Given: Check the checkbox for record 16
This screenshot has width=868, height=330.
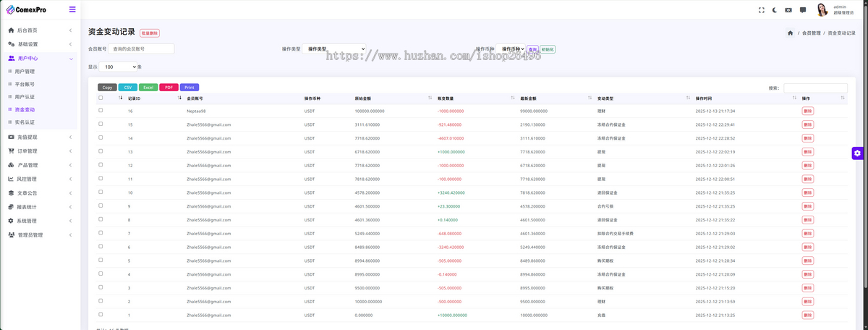Looking at the screenshot, I should (x=101, y=111).
